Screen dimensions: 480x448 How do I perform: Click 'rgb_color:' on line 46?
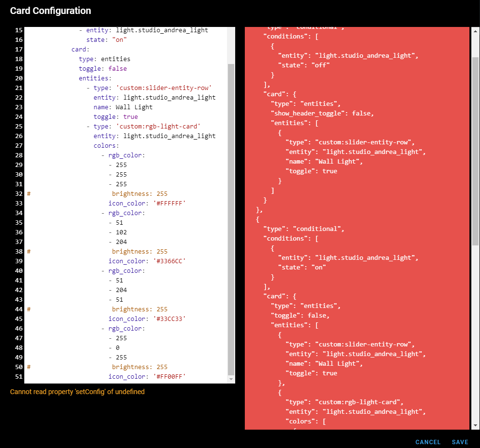click(x=126, y=329)
